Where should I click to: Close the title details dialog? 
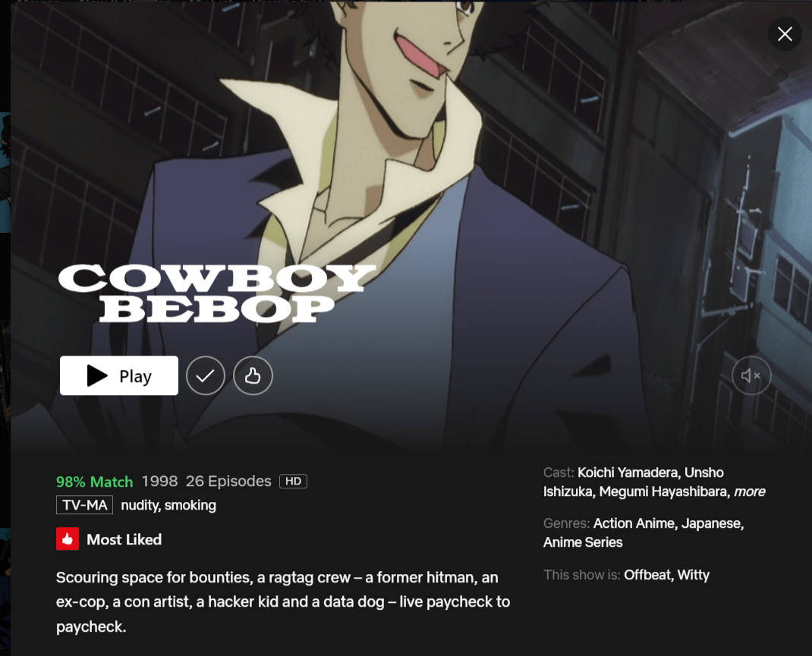point(785,34)
